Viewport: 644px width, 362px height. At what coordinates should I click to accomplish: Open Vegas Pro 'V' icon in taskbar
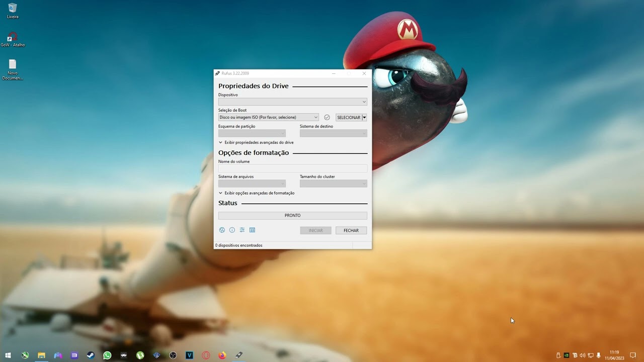pos(189,355)
